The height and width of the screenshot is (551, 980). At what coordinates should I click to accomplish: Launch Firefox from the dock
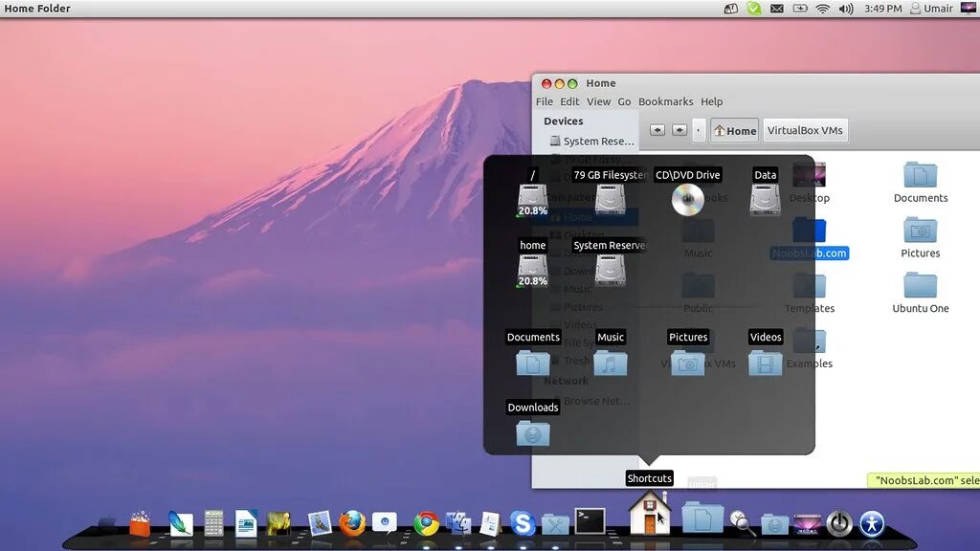(352, 523)
